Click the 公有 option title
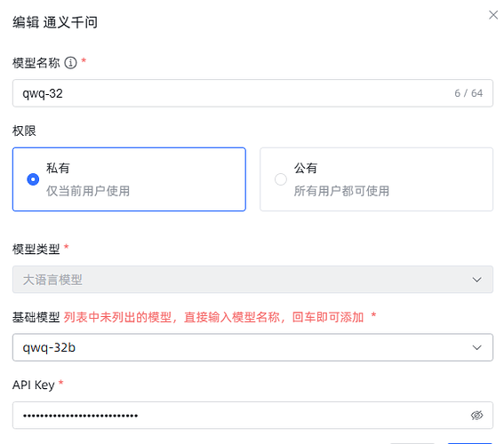 pyautogui.click(x=306, y=168)
